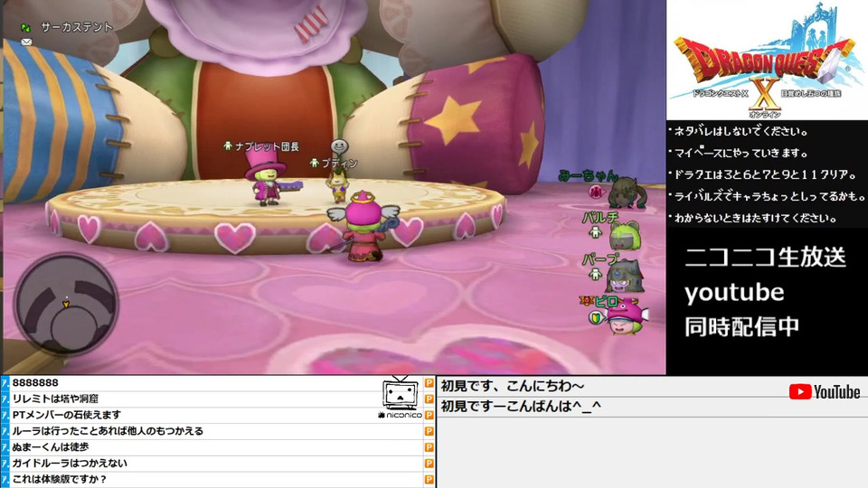Screen dimensions: 868x488
Task: Click the party name みーちゃん
Action: pyautogui.click(x=588, y=176)
